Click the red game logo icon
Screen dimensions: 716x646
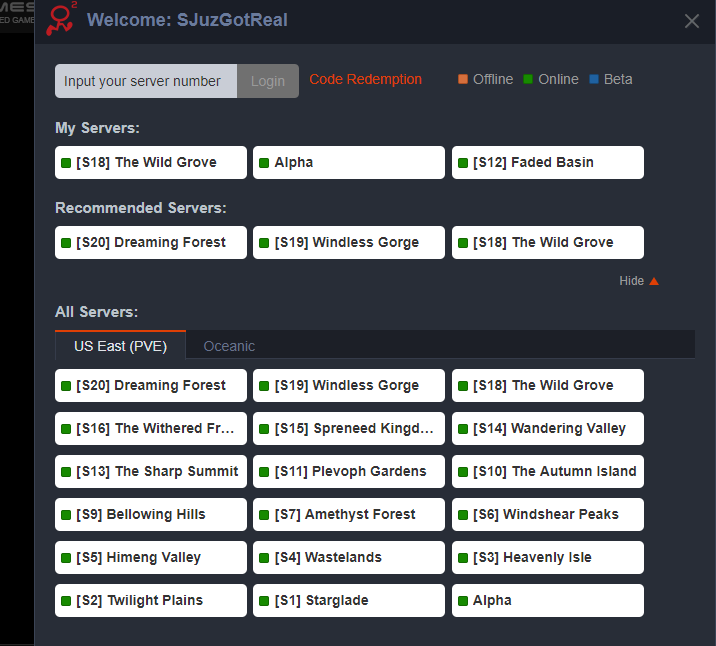[62, 20]
